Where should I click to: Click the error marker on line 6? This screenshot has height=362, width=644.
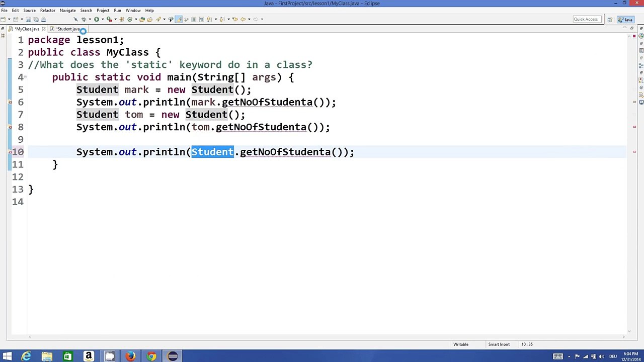coord(10,102)
